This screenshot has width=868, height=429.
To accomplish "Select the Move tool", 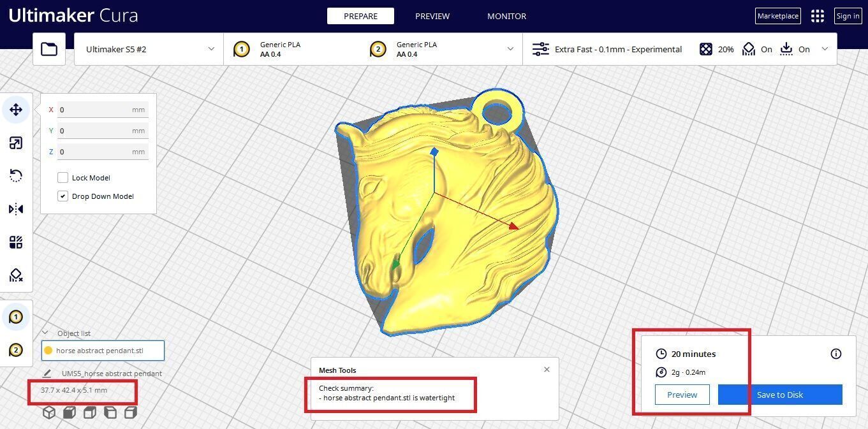I will point(16,110).
